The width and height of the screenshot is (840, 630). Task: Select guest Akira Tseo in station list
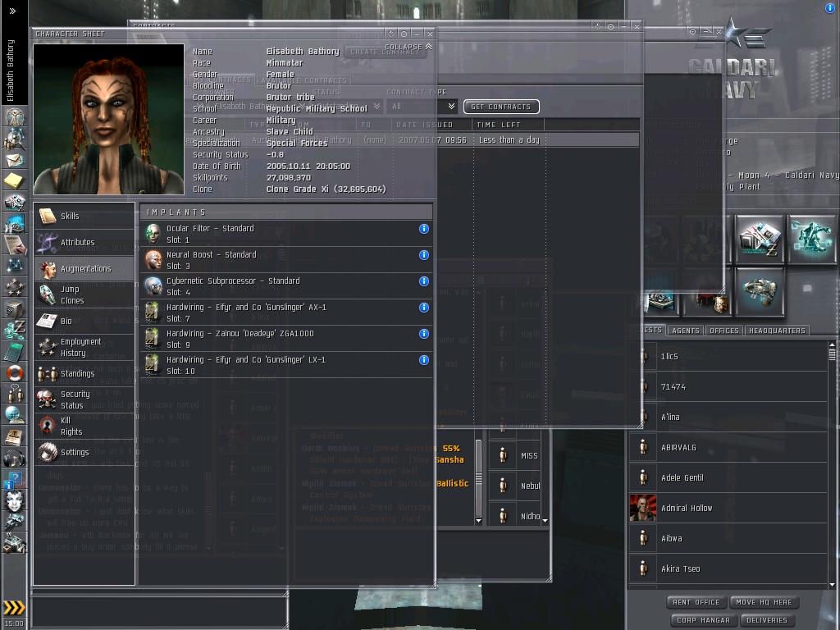tap(728, 569)
